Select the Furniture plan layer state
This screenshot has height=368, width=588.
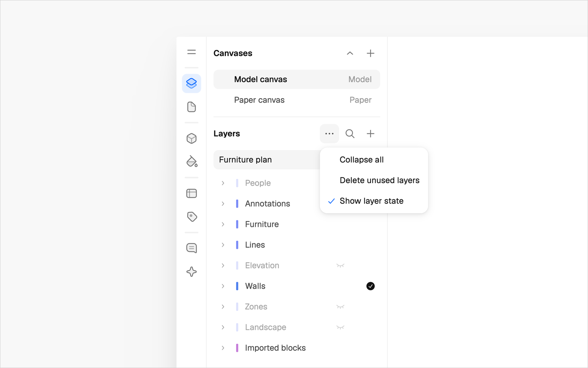point(267,160)
